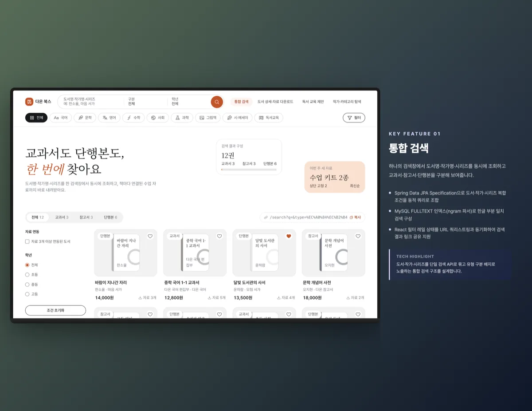This screenshot has width=532, height=411.
Task: Open 달빛 도서관의 사서 cover thumbnail
Action: 264,253
